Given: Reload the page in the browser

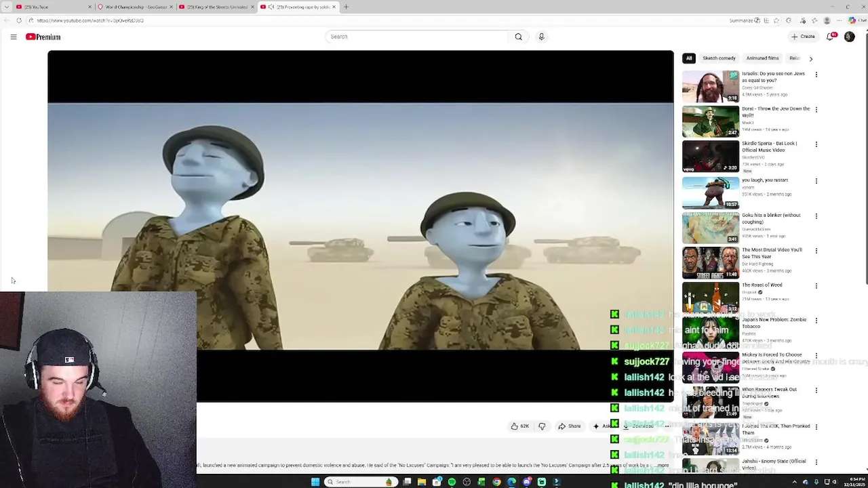Looking at the screenshot, I should point(19,20).
